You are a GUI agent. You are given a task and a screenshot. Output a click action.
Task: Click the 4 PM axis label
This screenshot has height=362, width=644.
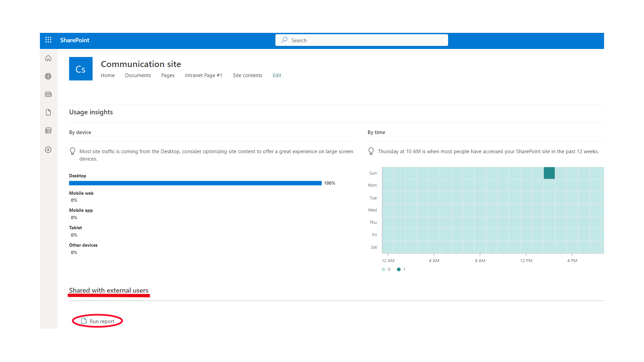tap(572, 261)
